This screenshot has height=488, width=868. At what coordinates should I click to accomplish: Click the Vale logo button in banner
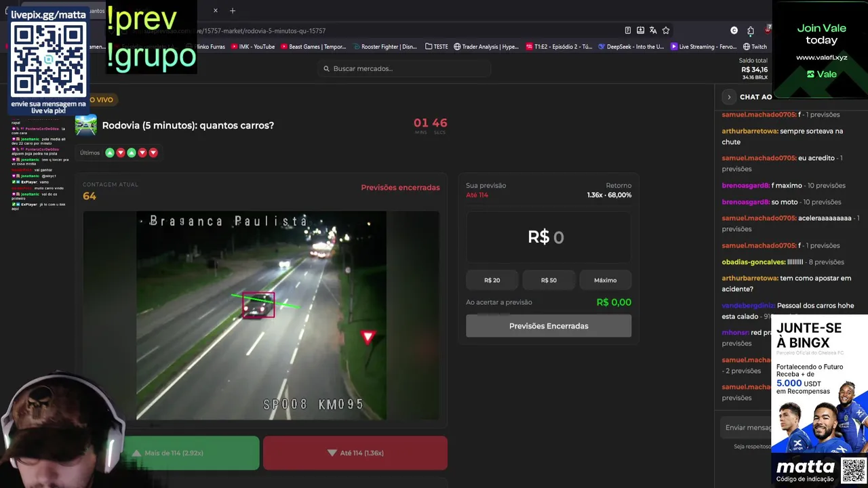click(821, 74)
